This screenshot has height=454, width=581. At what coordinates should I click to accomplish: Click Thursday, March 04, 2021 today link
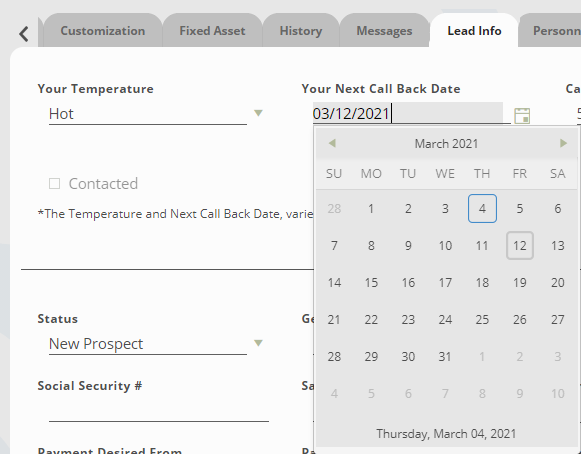coord(446,434)
